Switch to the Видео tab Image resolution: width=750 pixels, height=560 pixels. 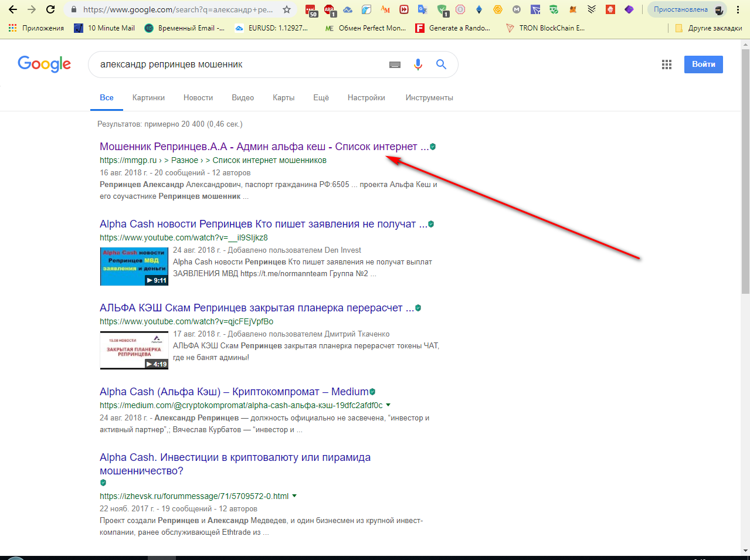click(243, 98)
